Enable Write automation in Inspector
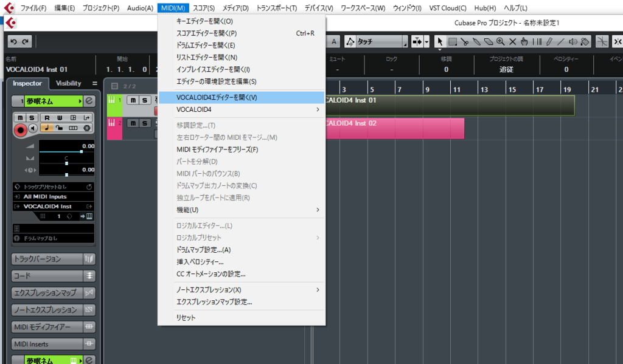 60,117
